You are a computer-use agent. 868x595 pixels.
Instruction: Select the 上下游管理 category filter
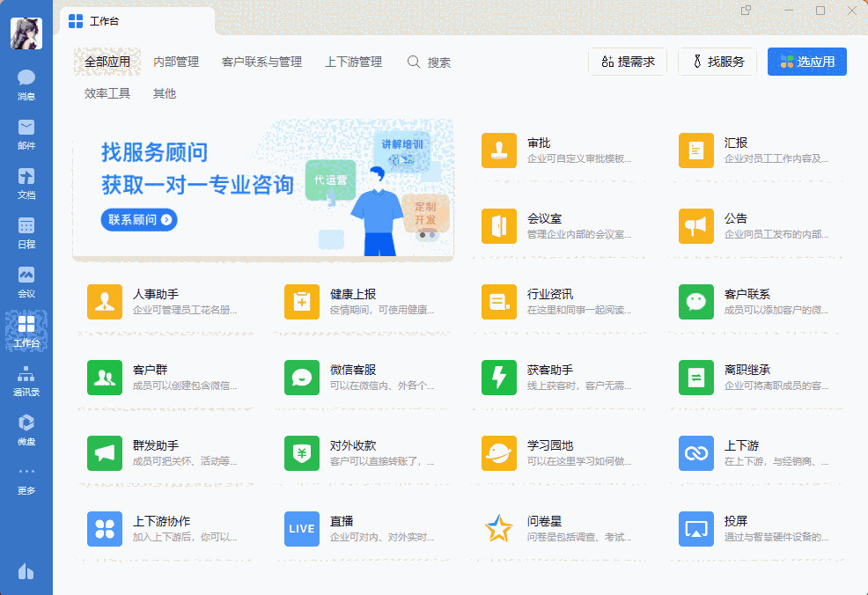[353, 62]
